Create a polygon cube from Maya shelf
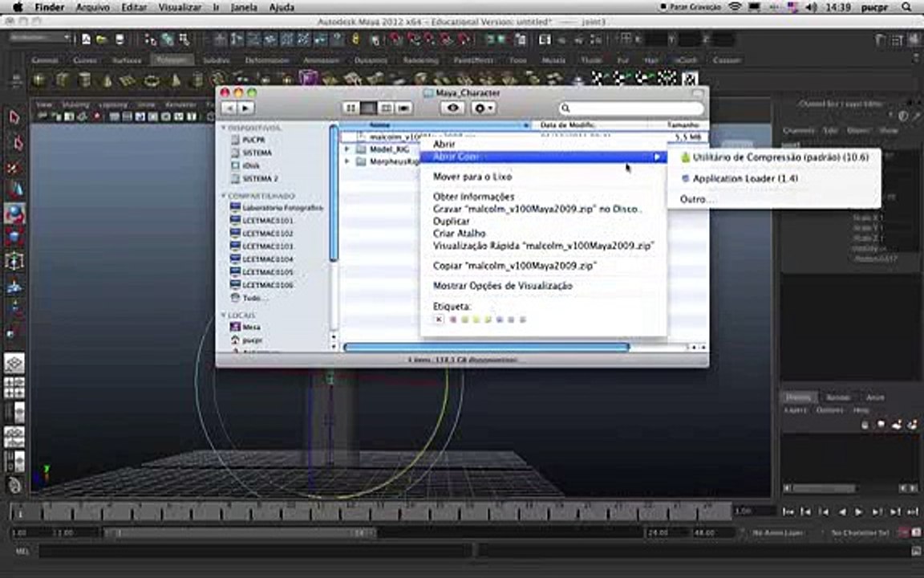The height and width of the screenshot is (578, 924). pyautogui.click(x=62, y=79)
